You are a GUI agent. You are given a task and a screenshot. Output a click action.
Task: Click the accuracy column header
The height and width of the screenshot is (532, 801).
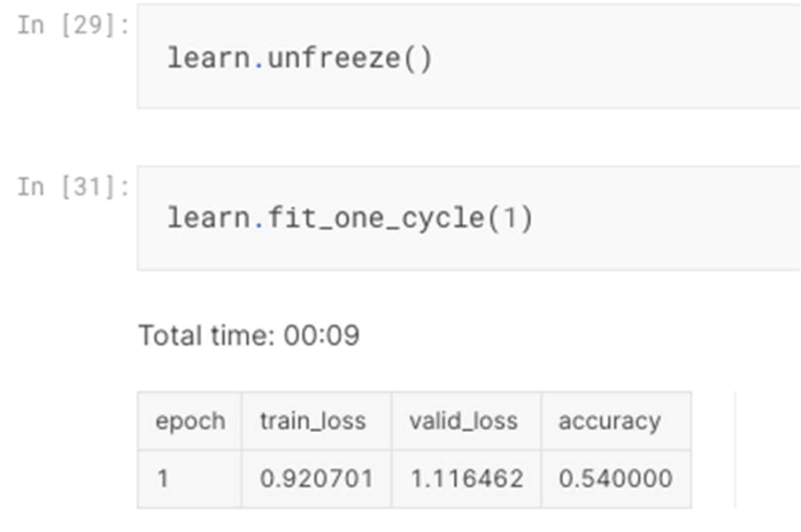609,420
